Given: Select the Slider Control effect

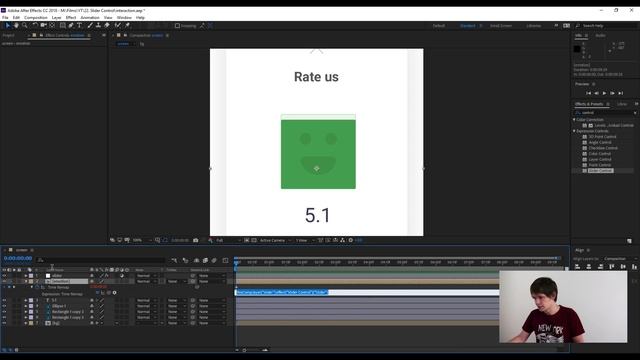Looking at the screenshot, I should [x=600, y=171].
